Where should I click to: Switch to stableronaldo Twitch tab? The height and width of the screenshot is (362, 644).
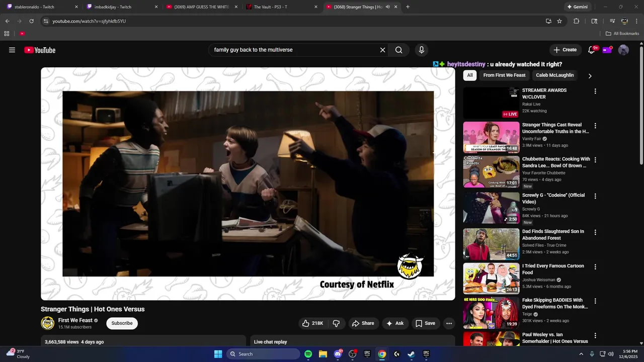[40, 7]
